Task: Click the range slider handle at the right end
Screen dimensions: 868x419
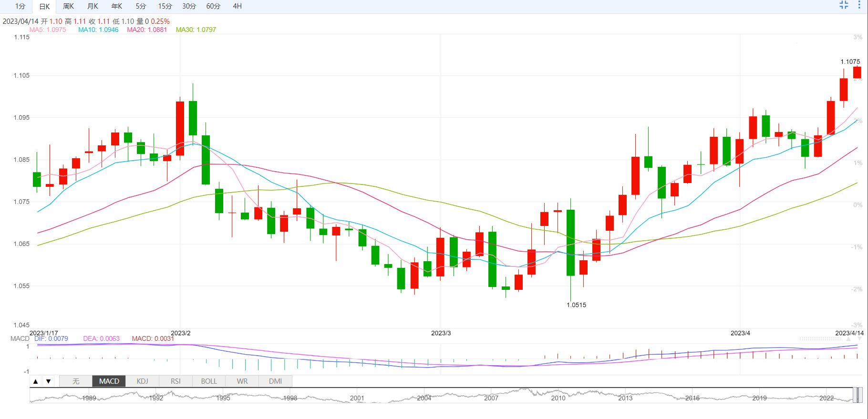Action: [860, 395]
